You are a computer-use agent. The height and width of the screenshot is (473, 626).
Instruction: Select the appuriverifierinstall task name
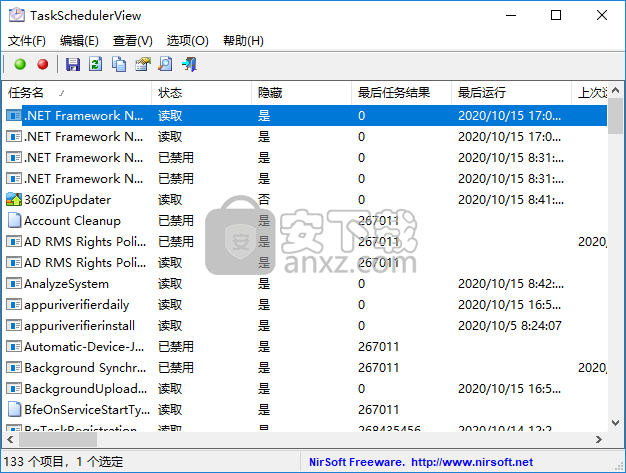[x=79, y=326]
